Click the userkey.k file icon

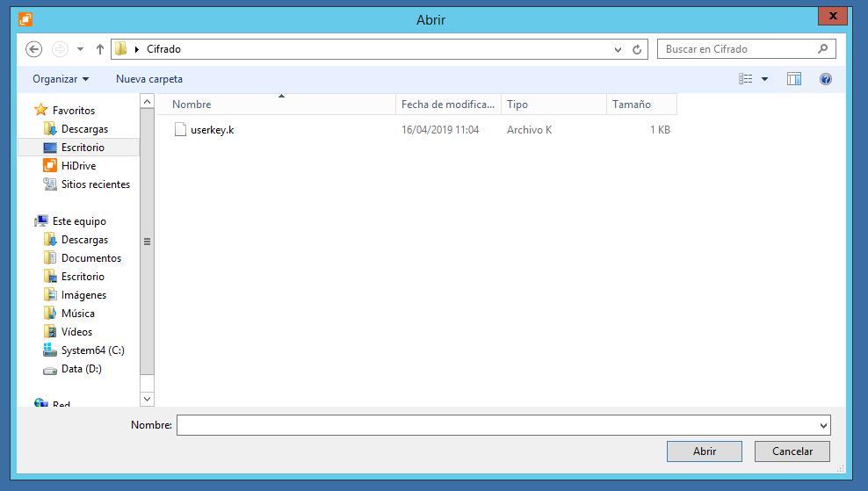pos(180,129)
